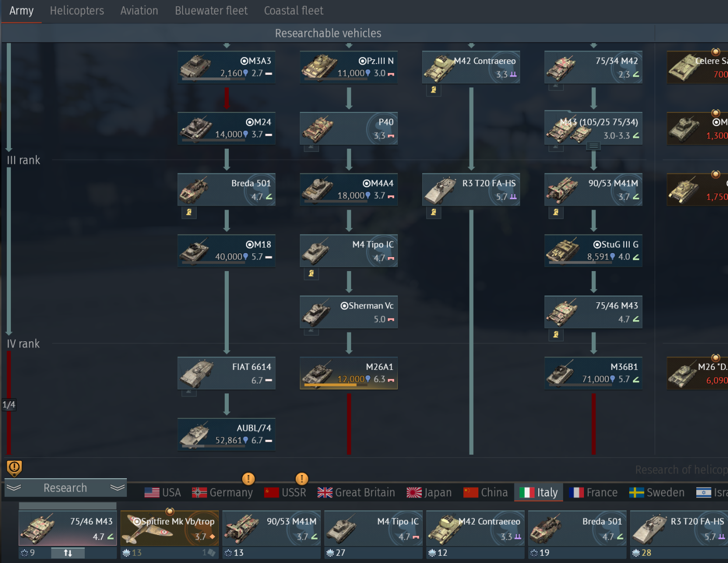Select the P40 vehicle card
The image size is (728, 563).
pos(349,129)
